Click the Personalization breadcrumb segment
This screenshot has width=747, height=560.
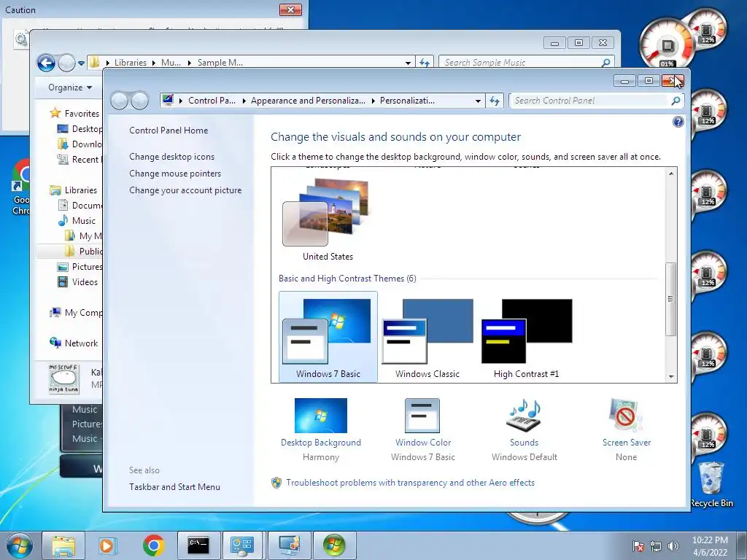pos(407,101)
